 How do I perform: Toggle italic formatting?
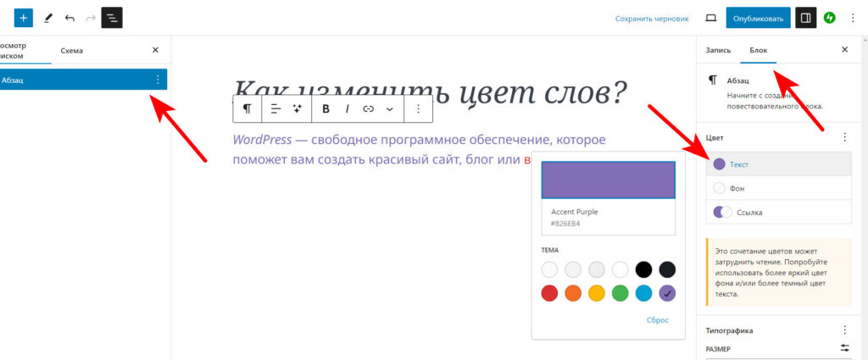click(347, 109)
